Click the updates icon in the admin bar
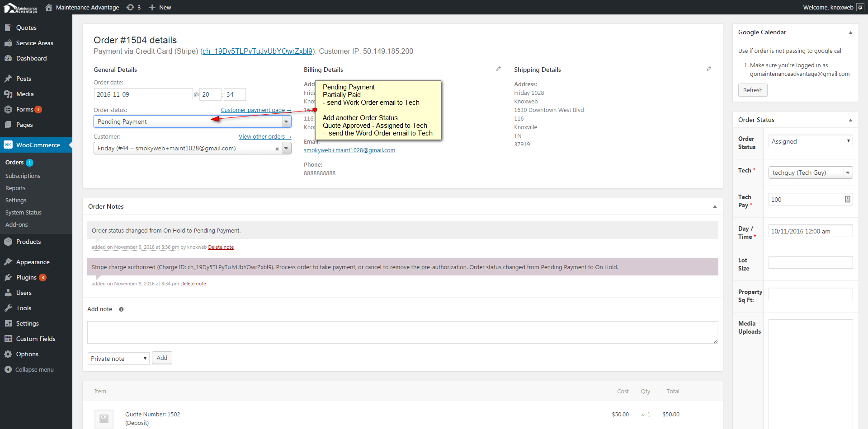The height and width of the screenshot is (429, 868). [x=131, y=7]
